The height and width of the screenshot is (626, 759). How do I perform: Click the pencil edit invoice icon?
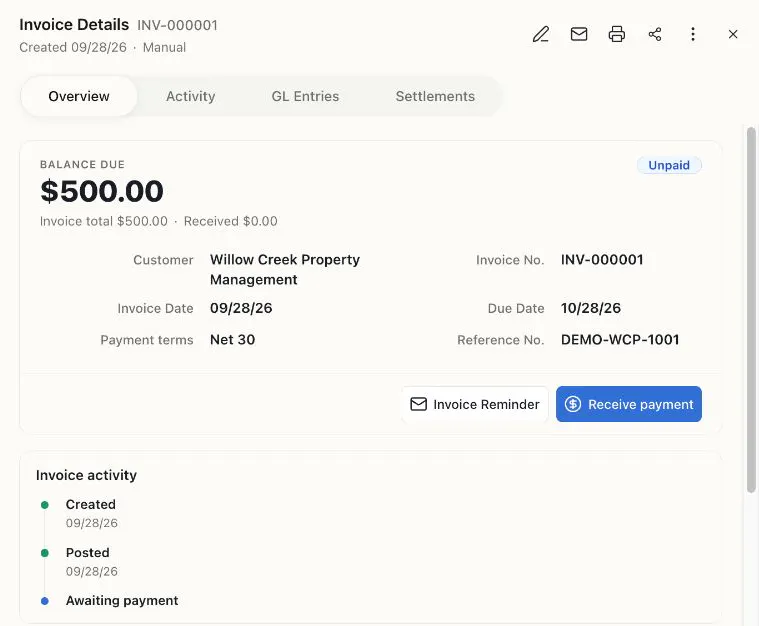541,34
